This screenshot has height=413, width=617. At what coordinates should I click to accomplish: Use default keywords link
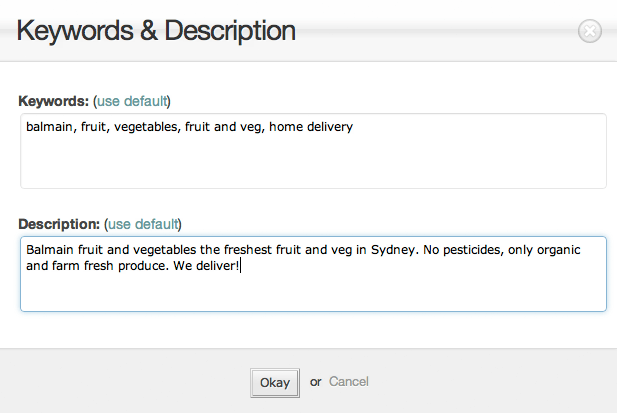132,101
